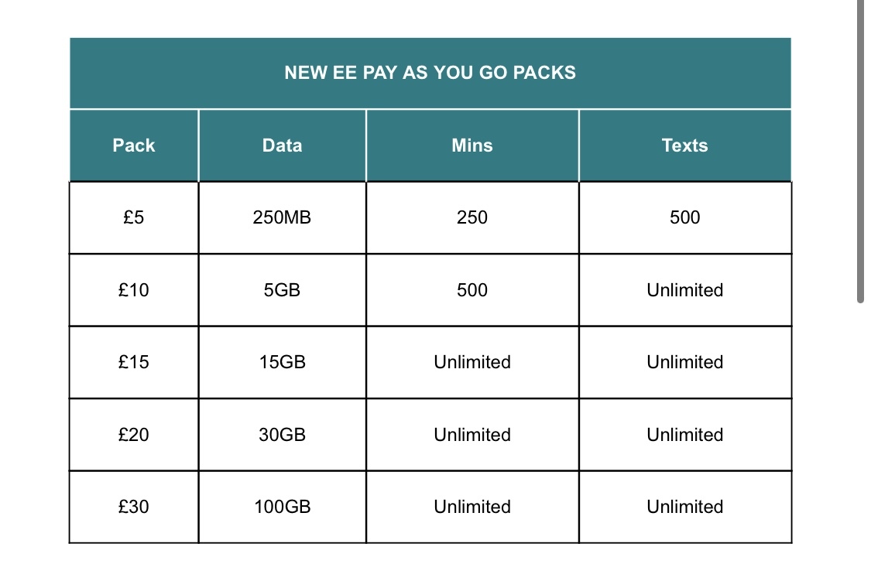Click the "NEW EE PAY AS YOU GO PACKS" title
Image resolution: width=871 pixels, height=588 pixels.
pyautogui.click(x=430, y=73)
